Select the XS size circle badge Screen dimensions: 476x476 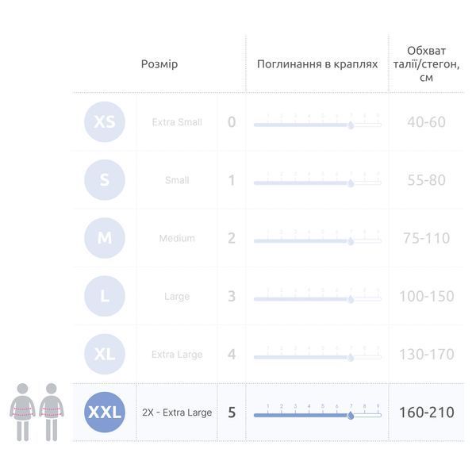[x=105, y=121]
